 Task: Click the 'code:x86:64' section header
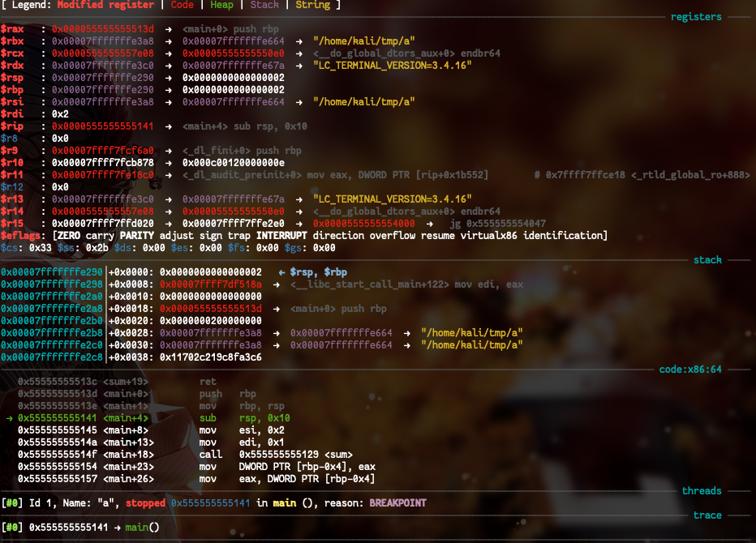pos(690,369)
